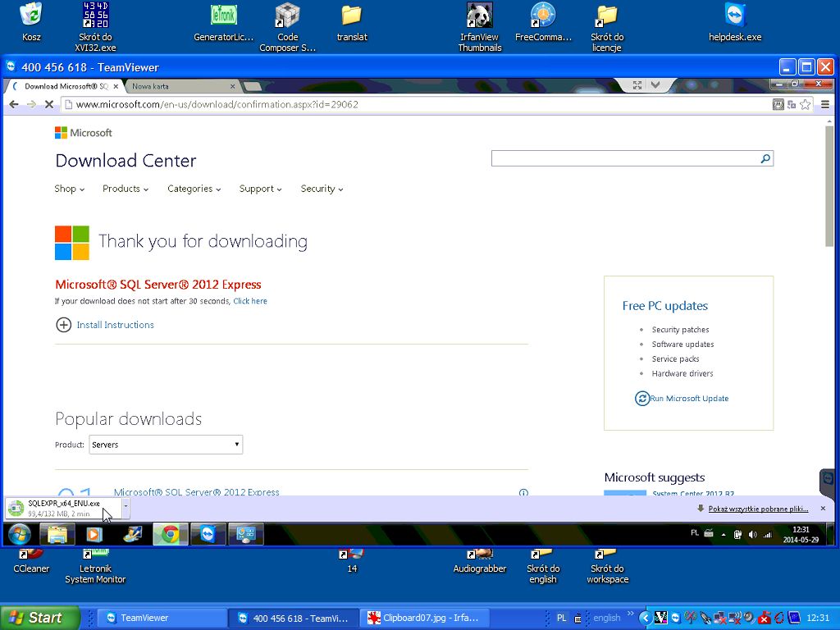Viewport: 840px width, 630px height.
Task: Click the Chrome stop loading button
Action: tap(49, 104)
